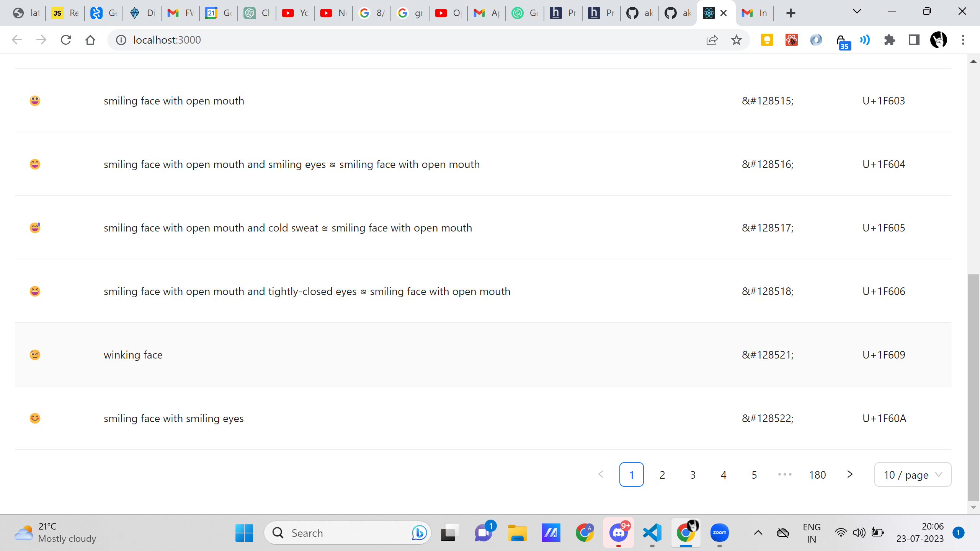Bookmark page with star icon
The image size is (980, 551).
click(736, 40)
